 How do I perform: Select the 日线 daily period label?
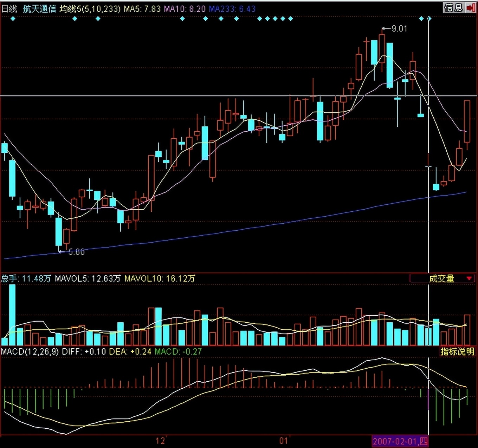click(9, 9)
